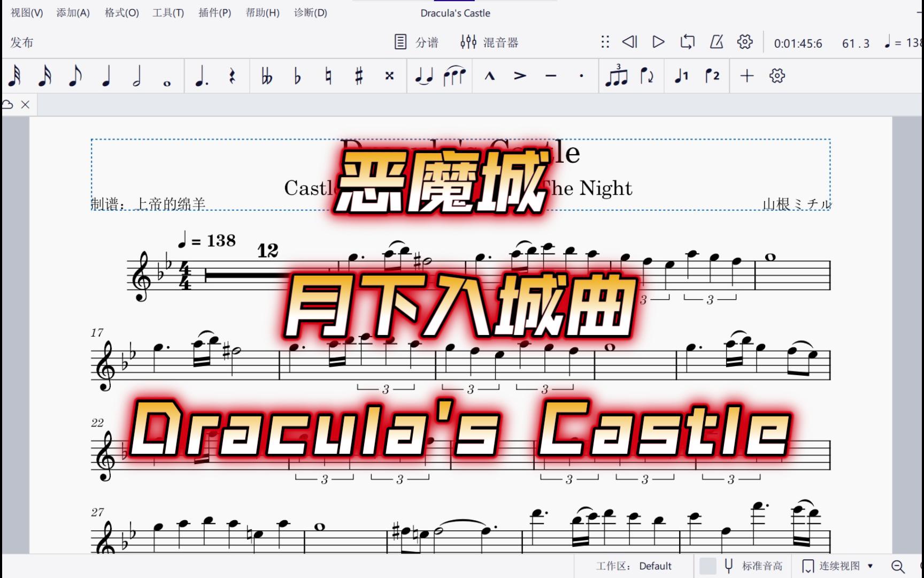Image resolution: width=924 pixels, height=578 pixels.
Task: Apply double sharp accidental
Action: [x=389, y=76]
